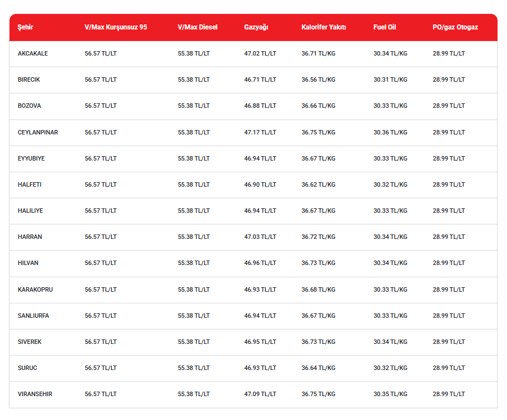507x420 pixels.
Task: Select the AKCAKALE city cell
Action: 33,54
